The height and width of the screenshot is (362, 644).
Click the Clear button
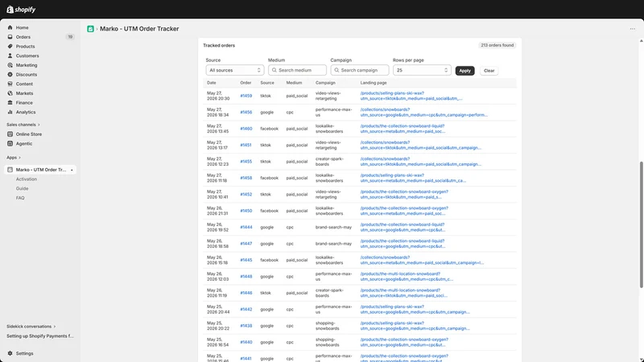pos(489,71)
